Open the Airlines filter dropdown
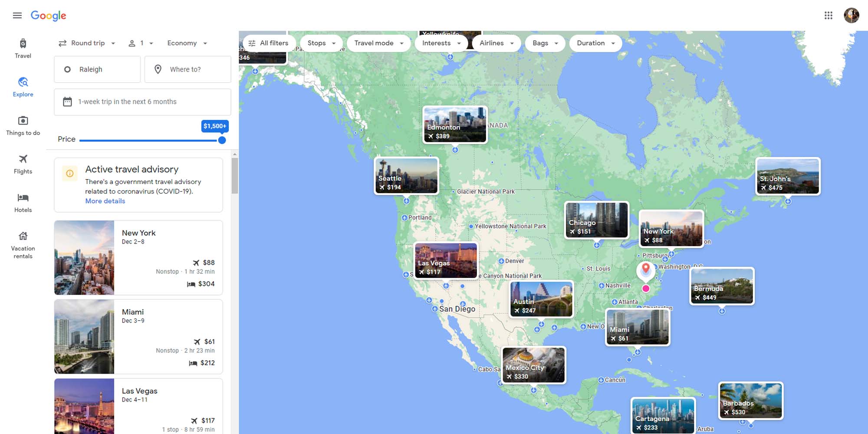 click(496, 43)
